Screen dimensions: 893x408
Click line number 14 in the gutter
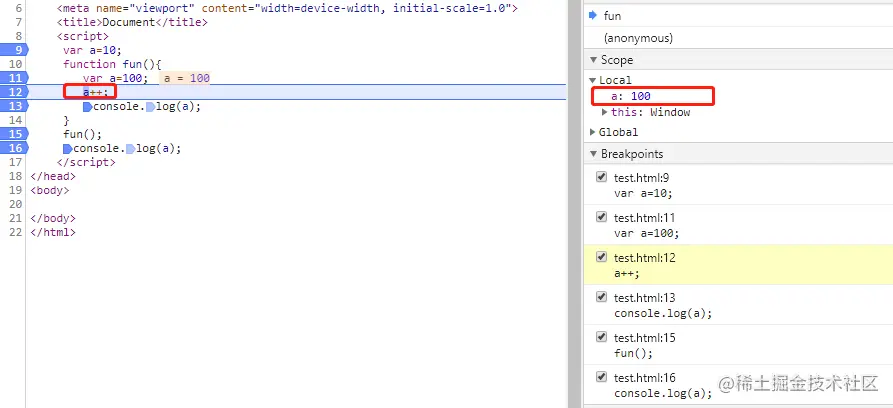[16, 120]
